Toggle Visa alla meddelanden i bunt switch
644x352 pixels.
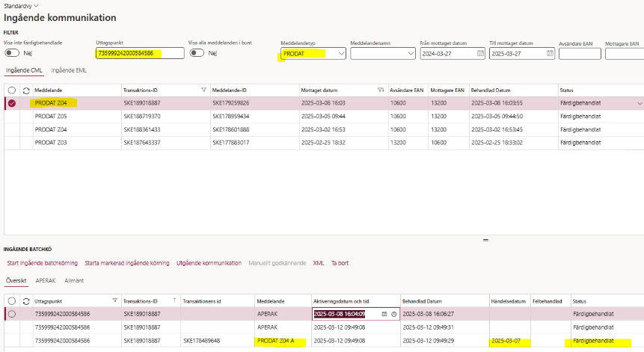point(197,53)
